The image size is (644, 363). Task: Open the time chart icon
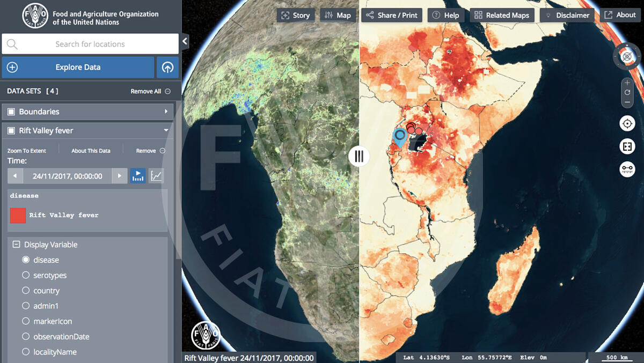[x=156, y=176]
